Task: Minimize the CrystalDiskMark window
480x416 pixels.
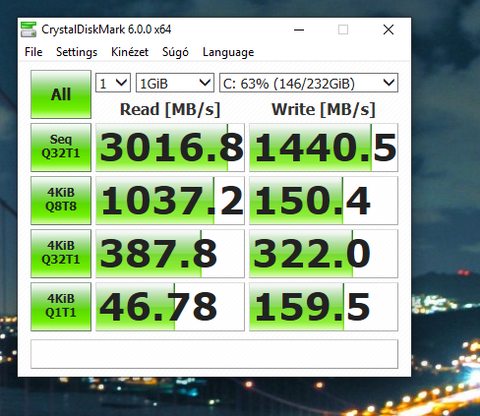Action: 299,30
